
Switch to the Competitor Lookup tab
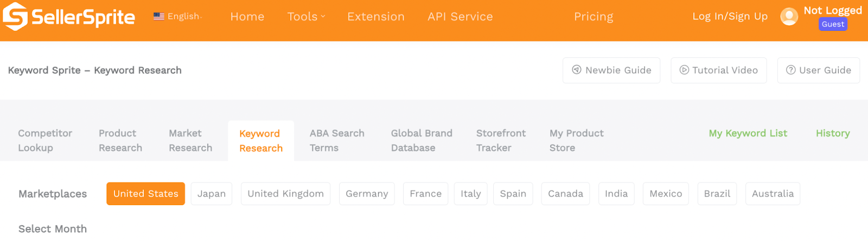pyautogui.click(x=45, y=141)
